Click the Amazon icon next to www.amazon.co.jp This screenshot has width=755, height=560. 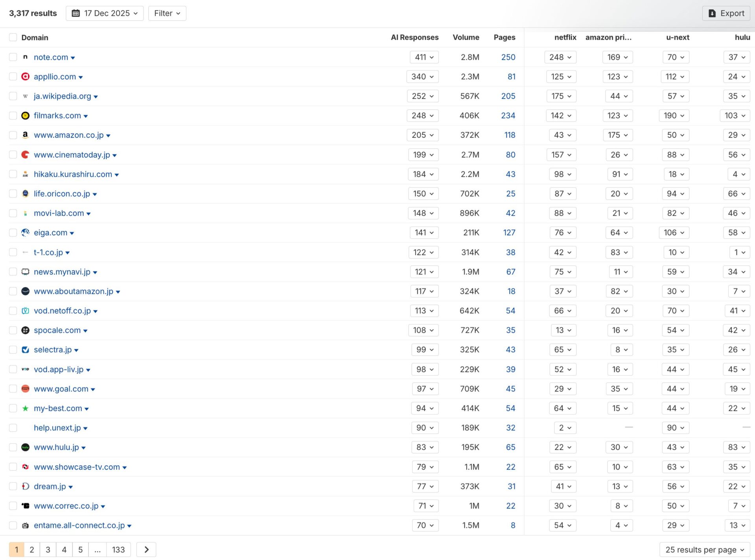[x=25, y=135]
